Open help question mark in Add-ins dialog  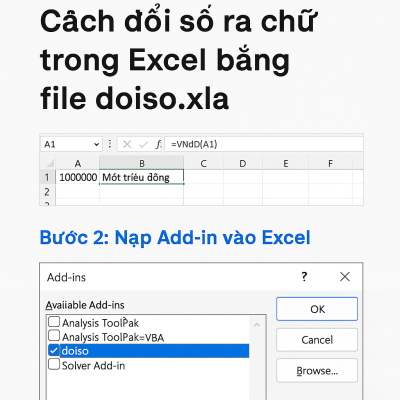click(304, 276)
